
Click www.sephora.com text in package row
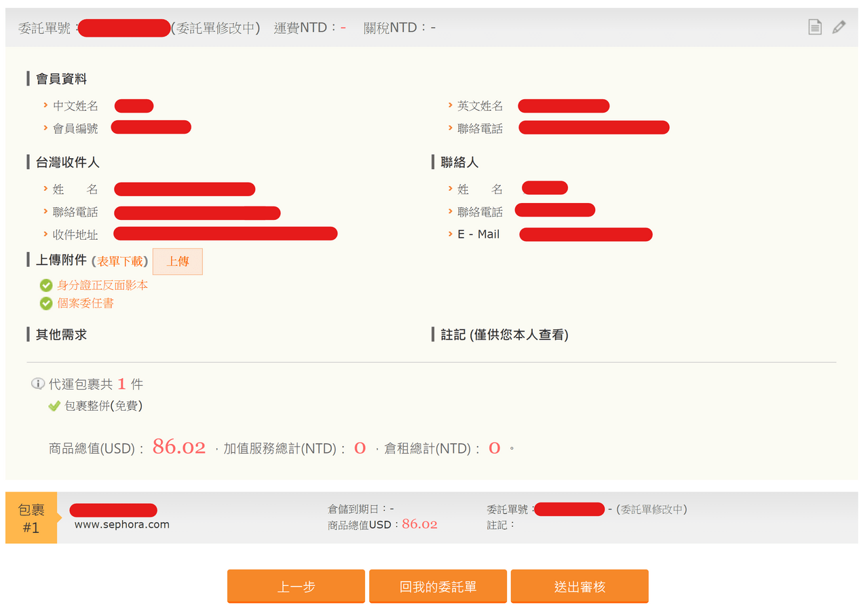pyautogui.click(x=122, y=525)
